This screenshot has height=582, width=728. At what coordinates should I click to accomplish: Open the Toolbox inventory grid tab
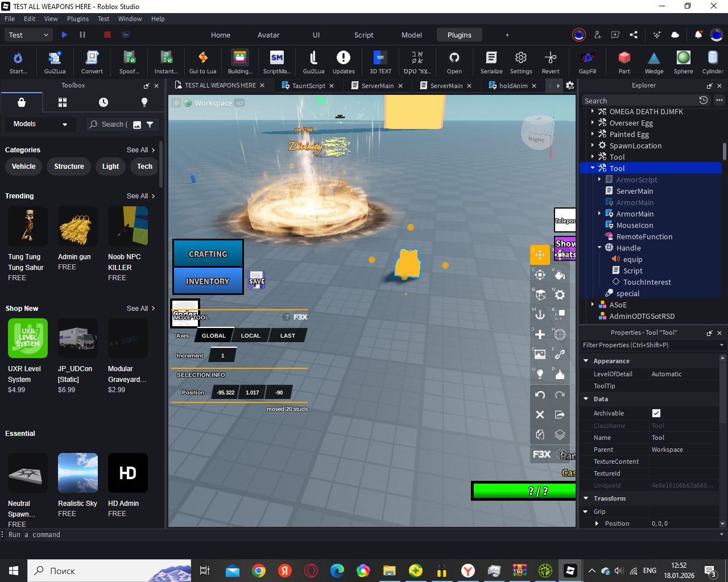tap(63, 102)
